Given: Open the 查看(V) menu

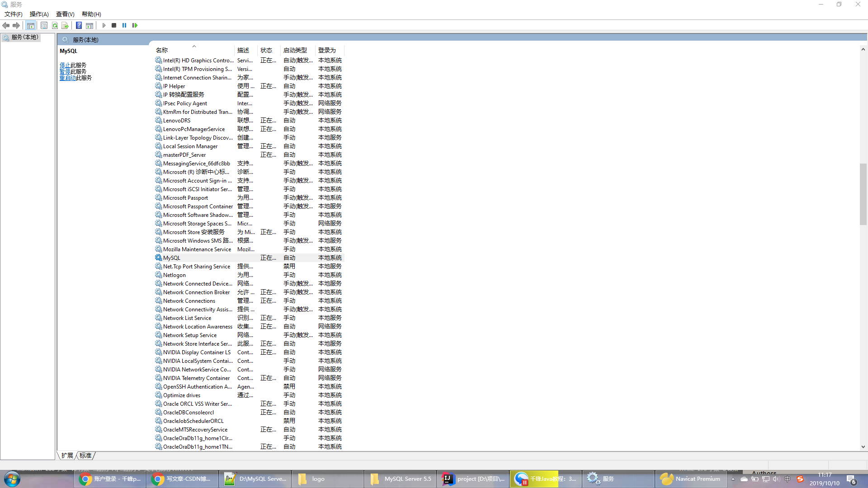Looking at the screenshot, I should (65, 14).
